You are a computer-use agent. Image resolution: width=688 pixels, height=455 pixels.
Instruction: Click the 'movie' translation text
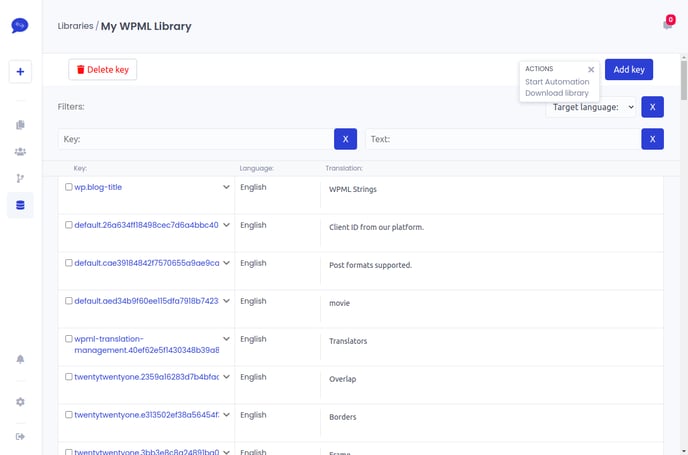pos(339,303)
